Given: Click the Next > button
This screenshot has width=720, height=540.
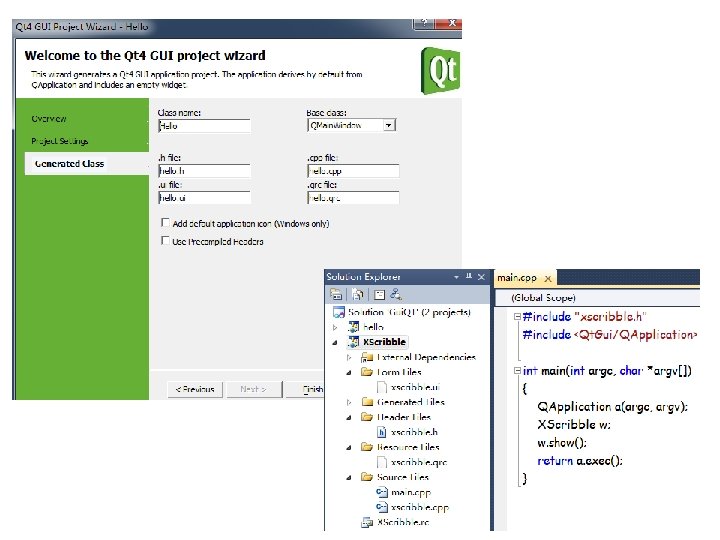Looking at the screenshot, I should click(x=253, y=389).
